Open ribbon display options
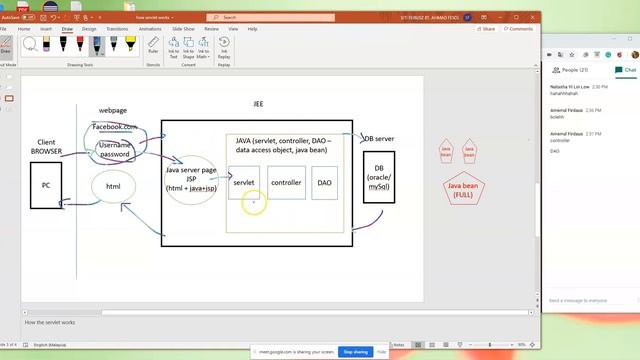Viewport: 640px width, 360px height. [x=484, y=18]
